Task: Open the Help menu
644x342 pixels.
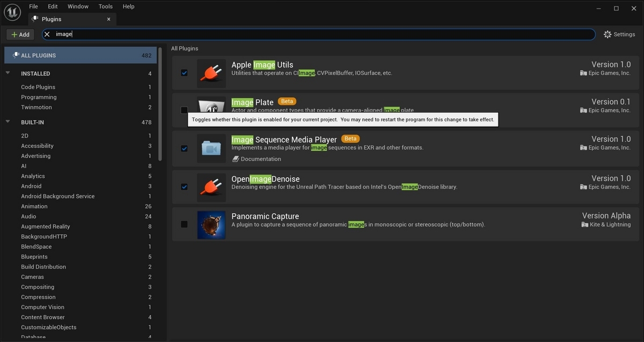Action: pos(128,6)
